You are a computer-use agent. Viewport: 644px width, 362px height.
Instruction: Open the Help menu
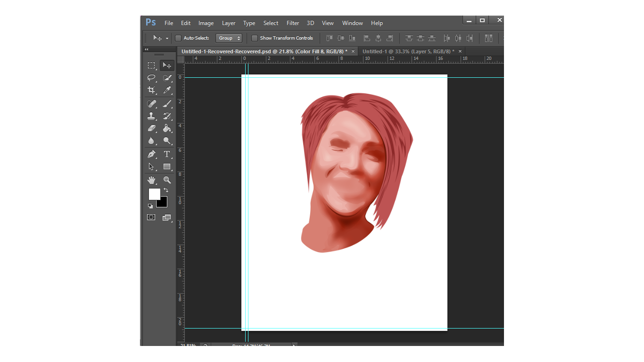(x=377, y=23)
